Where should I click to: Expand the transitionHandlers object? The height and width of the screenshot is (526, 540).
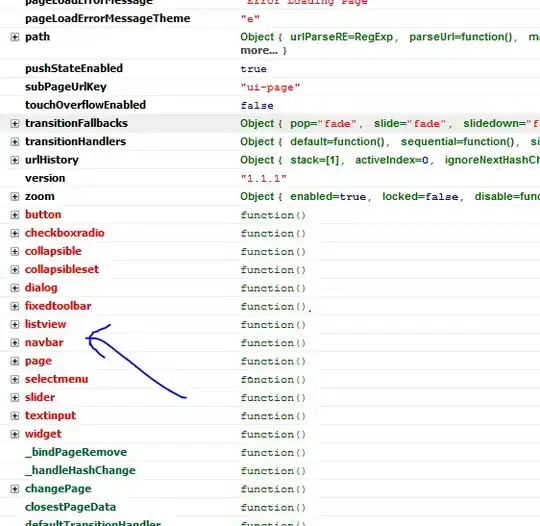(15, 142)
